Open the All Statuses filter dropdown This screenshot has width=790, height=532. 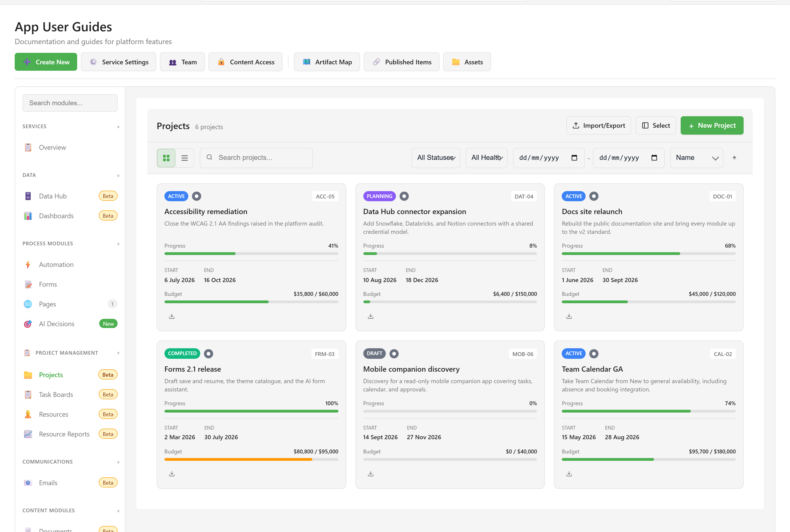[436, 158]
